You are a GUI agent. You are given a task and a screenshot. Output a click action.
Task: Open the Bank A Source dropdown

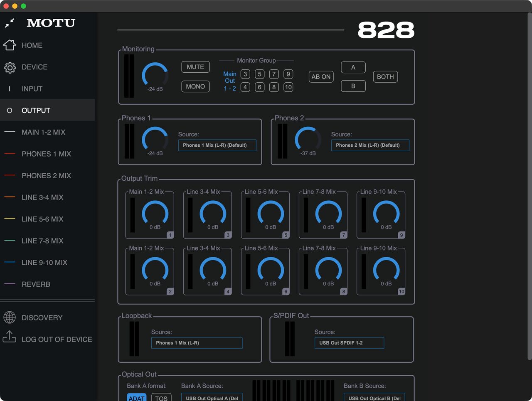tap(212, 398)
